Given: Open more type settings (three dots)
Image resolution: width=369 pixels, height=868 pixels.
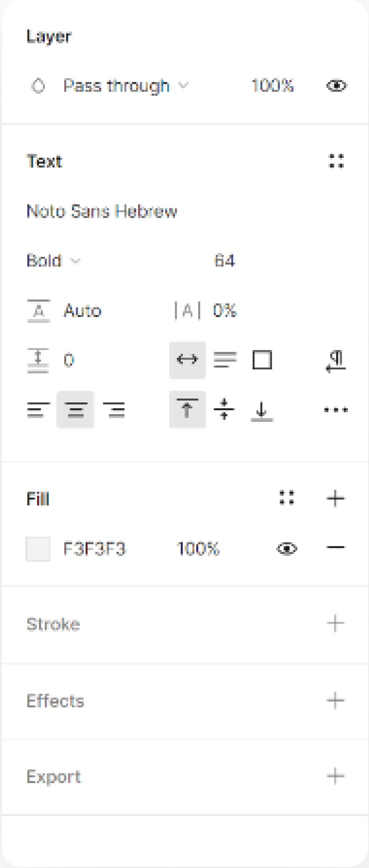Looking at the screenshot, I should coord(335,410).
